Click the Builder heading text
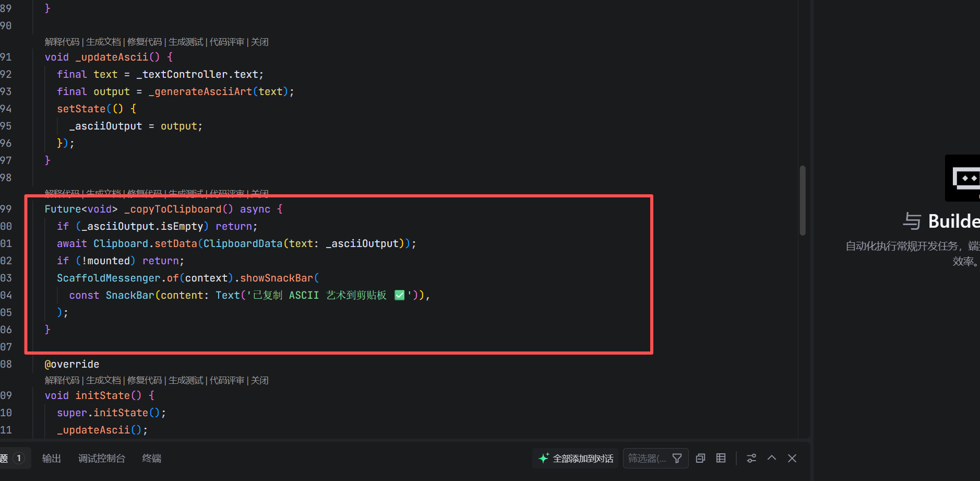980x481 pixels. [x=954, y=221]
